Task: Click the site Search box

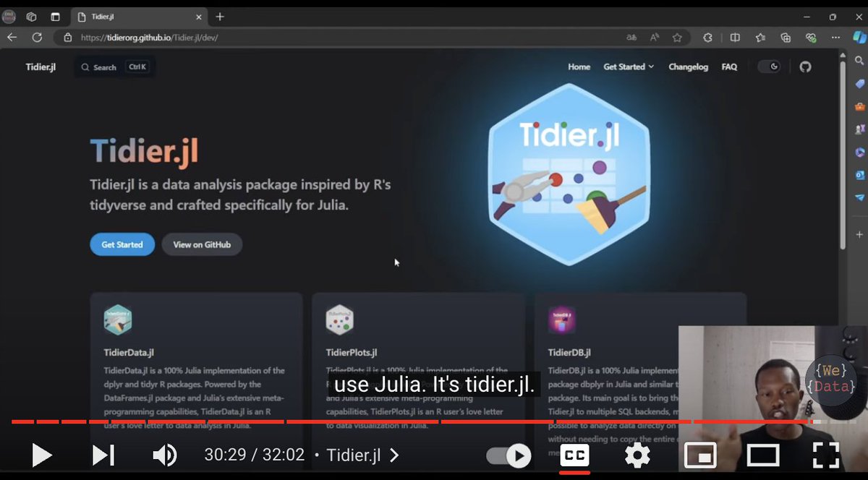Action: (x=114, y=67)
